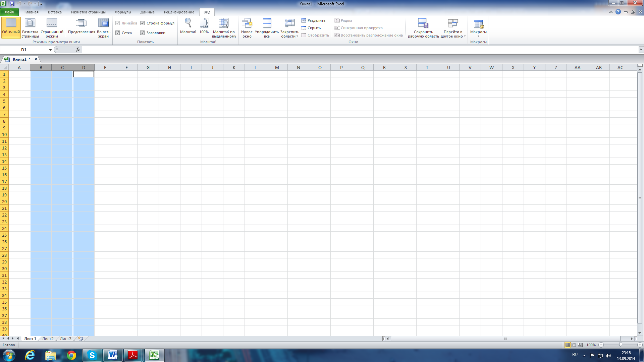This screenshot has width=644, height=362.
Task: Select Страничный режим view
Action: pyautogui.click(x=52, y=27)
